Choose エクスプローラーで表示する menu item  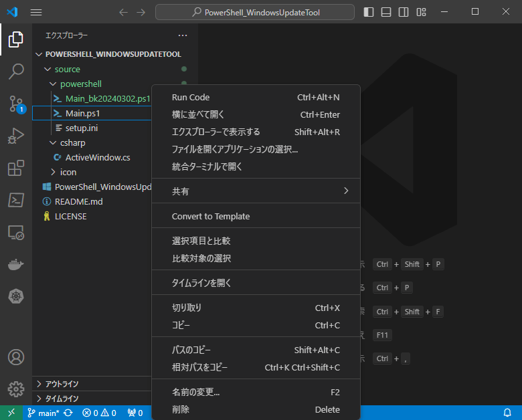[256, 132]
